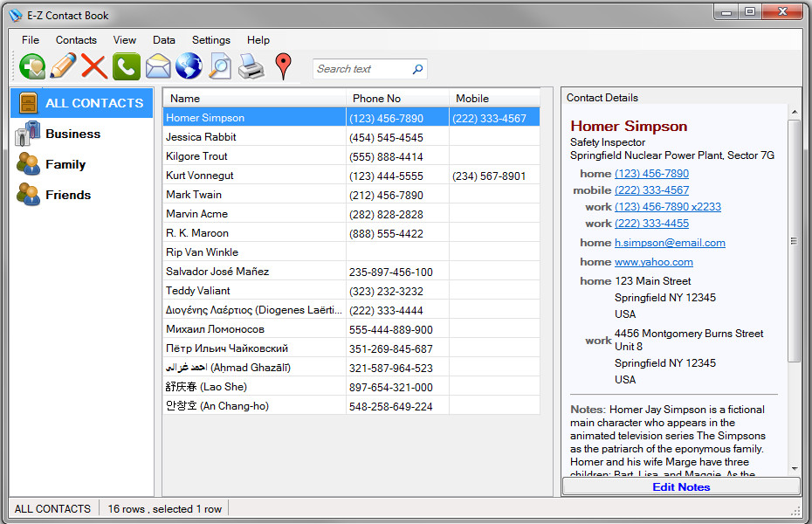Click the red X Delete Contact icon

[x=94, y=66]
